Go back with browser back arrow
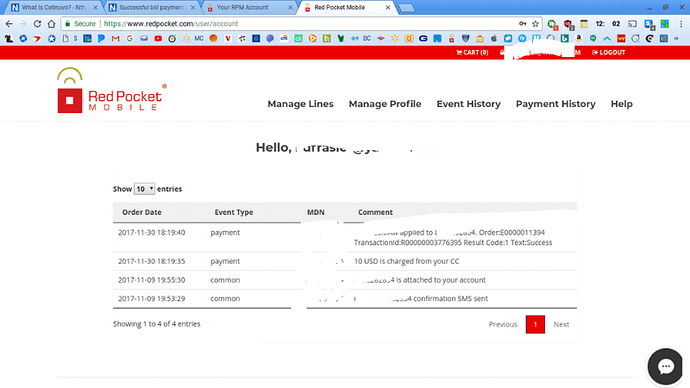The image size is (690, 388). [9, 24]
